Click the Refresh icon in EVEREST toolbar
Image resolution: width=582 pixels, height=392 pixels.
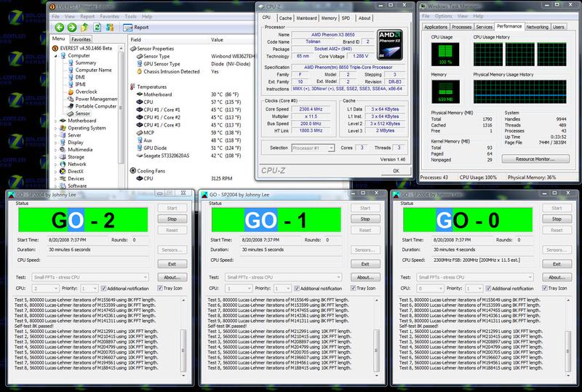click(97, 27)
